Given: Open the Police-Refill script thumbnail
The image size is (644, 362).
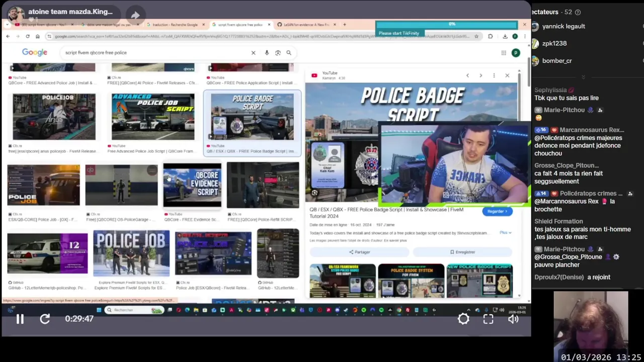Looking at the screenshot, I should [x=263, y=185].
